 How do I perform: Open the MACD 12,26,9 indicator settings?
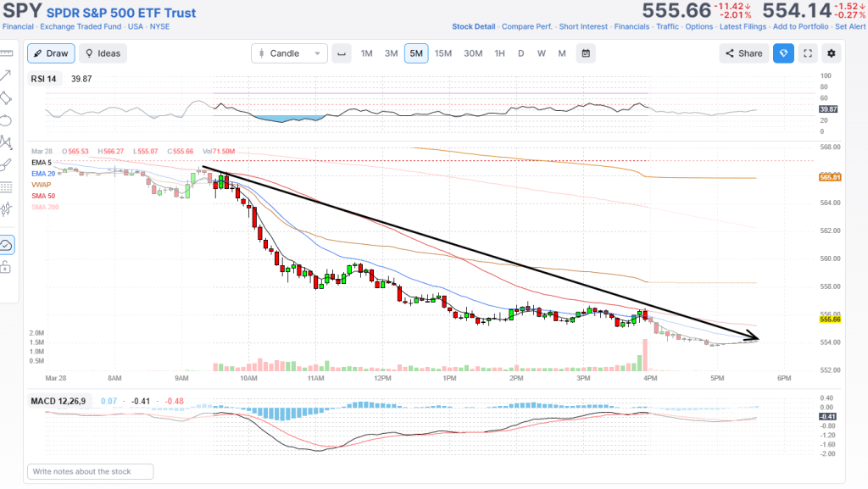[58, 401]
